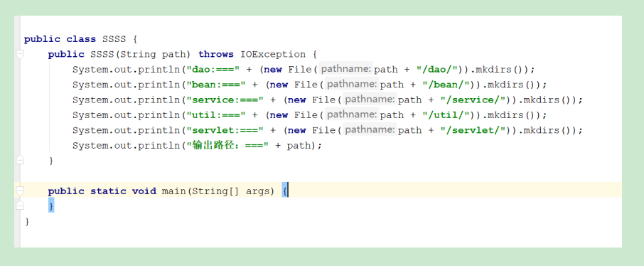Click the "service:===" string literal

[225, 100]
